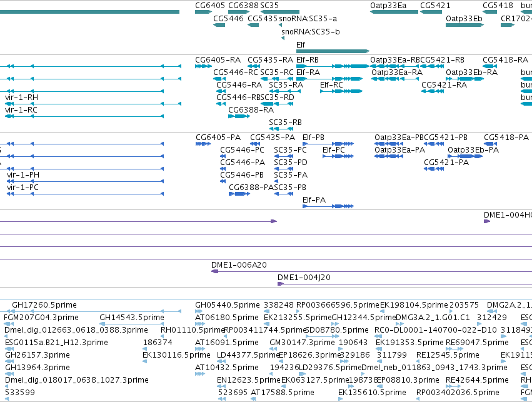Open EST GH17260.5prime

pos(44,305)
